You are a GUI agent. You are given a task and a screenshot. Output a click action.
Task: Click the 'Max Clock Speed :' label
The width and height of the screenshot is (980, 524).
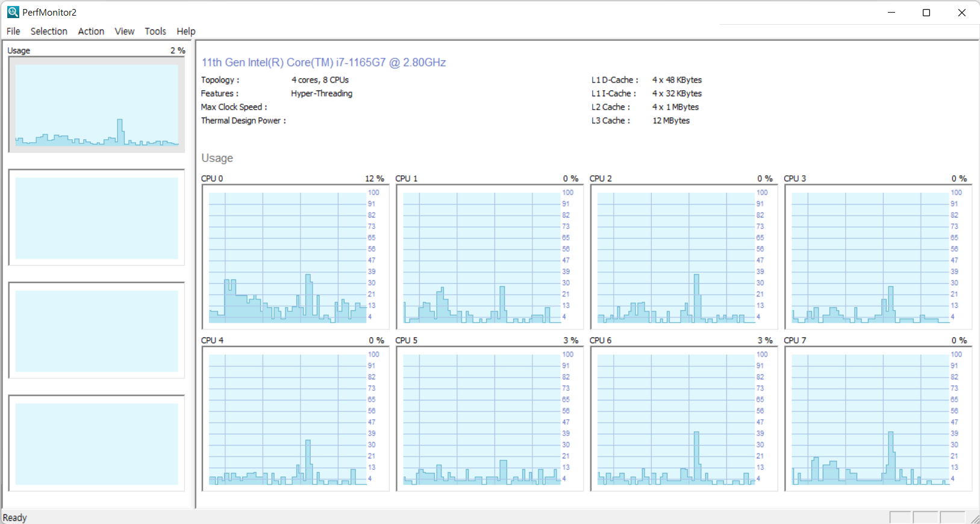tap(234, 107)
